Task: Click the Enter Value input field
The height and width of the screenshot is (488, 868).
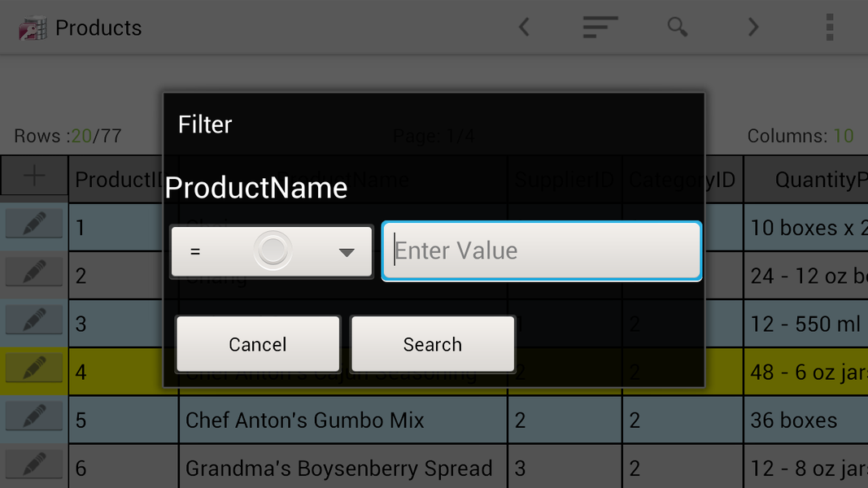Action: [540, 251]
